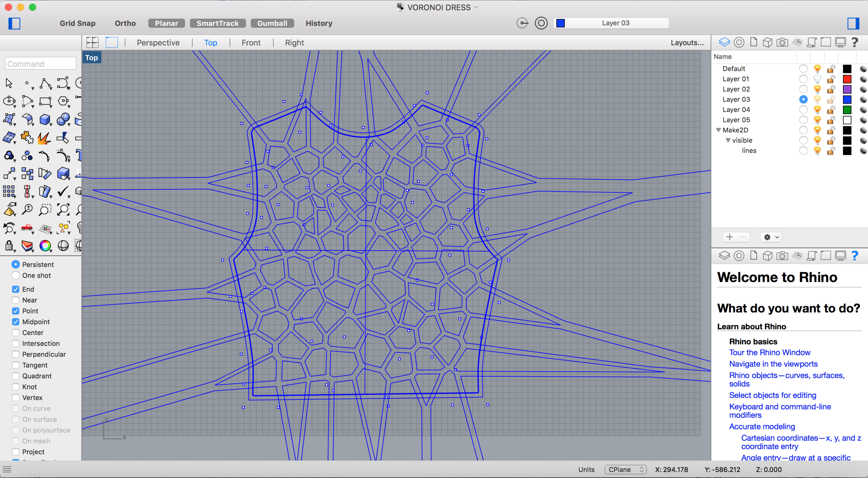Open camera Named Views in upper panel
868x478 pixels.
(782, 43)
